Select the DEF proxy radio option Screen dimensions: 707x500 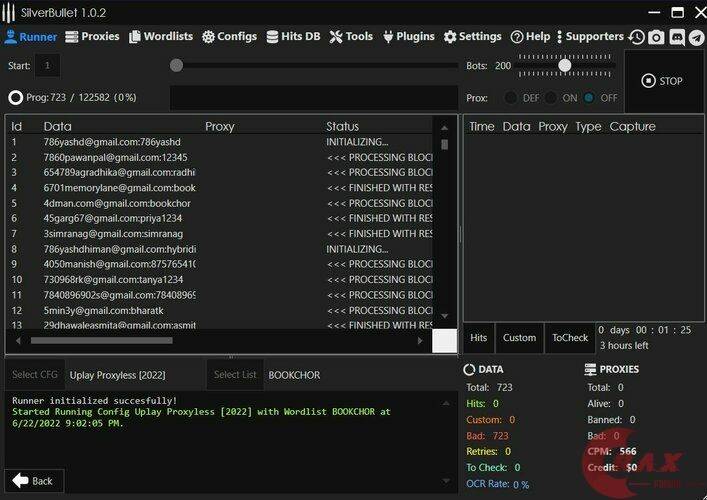(511, 97)
